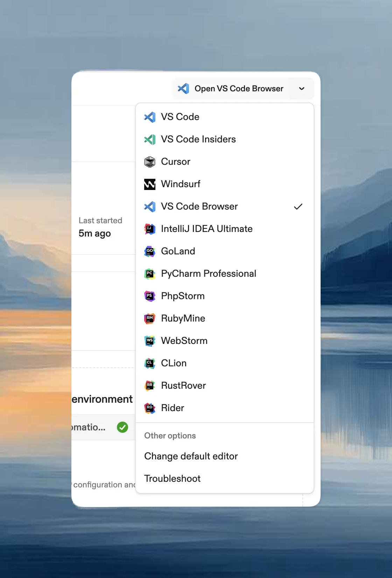Click the green checkmark status icon
This screenshot has height=578, width=392.
tap(122, 427)
